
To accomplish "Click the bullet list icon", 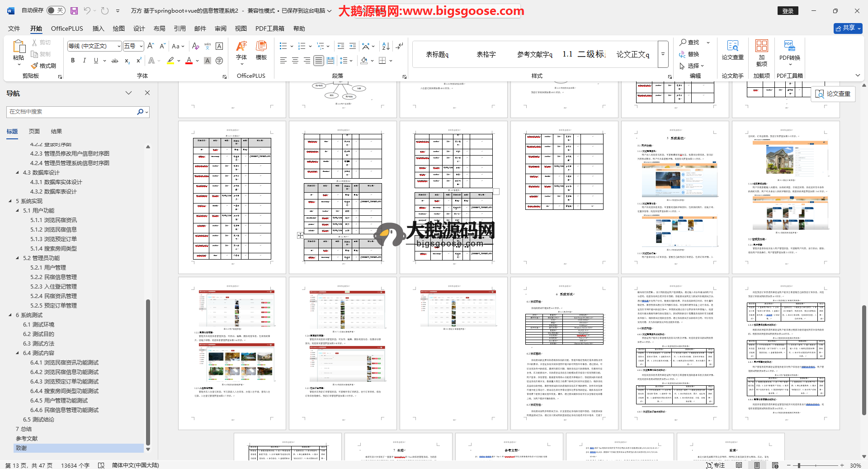I will [283, 46].
